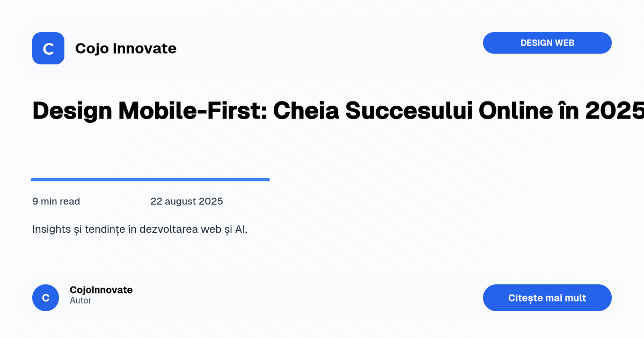Click the subtitle about web and AI trends
This screenshot has height=338, width=644.
click(x=140, y=229)
